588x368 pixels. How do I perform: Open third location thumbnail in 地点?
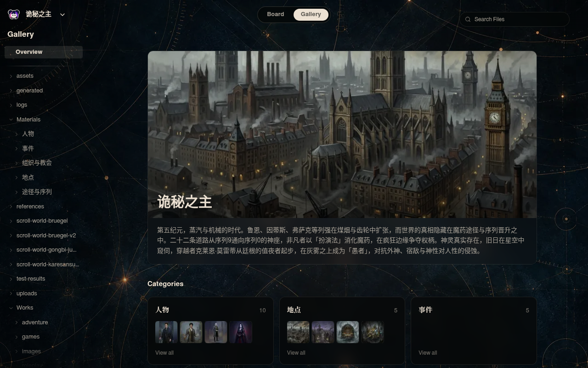(348, 332)
